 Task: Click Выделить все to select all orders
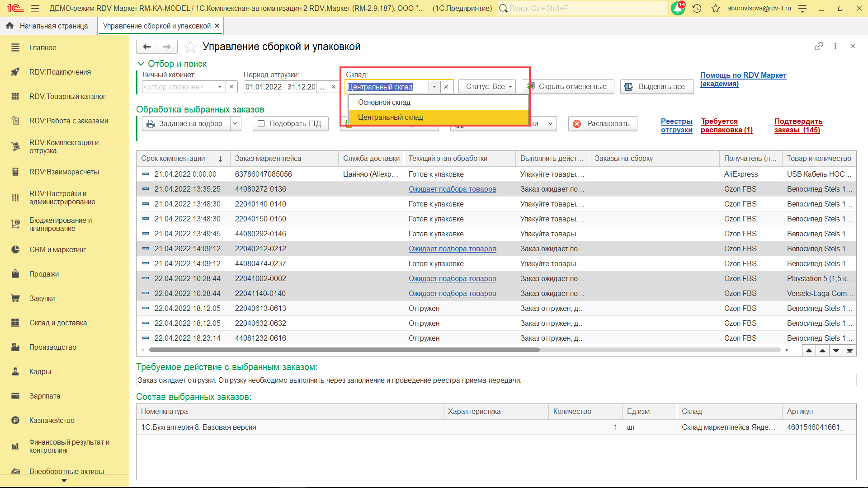(x=656, y=87)
